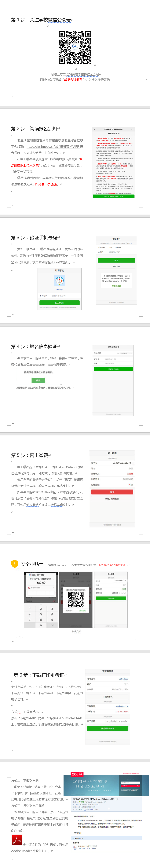Click the green 验证报名信息 button

[x=113, y=369]
